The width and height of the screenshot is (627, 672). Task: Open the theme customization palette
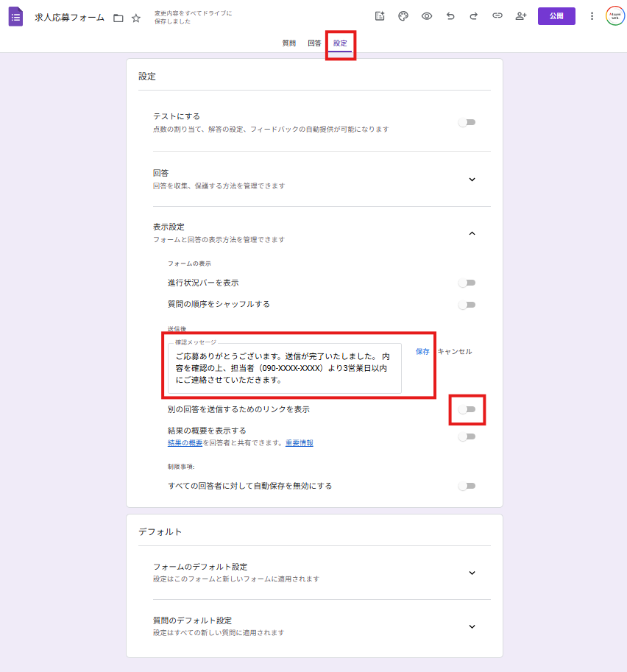[403, 15]
